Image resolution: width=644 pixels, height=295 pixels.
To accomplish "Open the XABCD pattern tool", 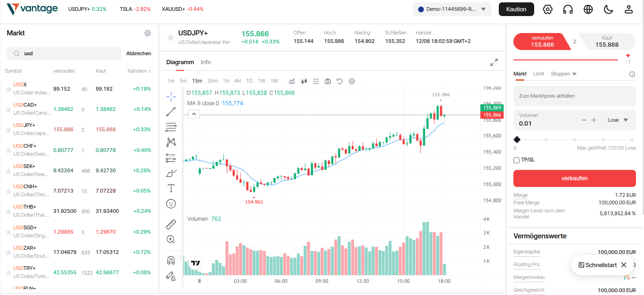I will [171, 142].
